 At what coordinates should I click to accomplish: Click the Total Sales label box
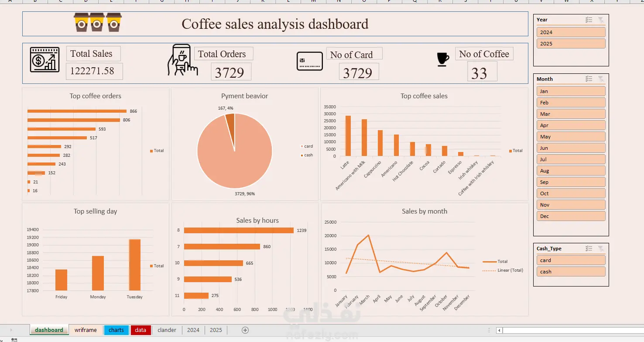(x=93, y=54)
